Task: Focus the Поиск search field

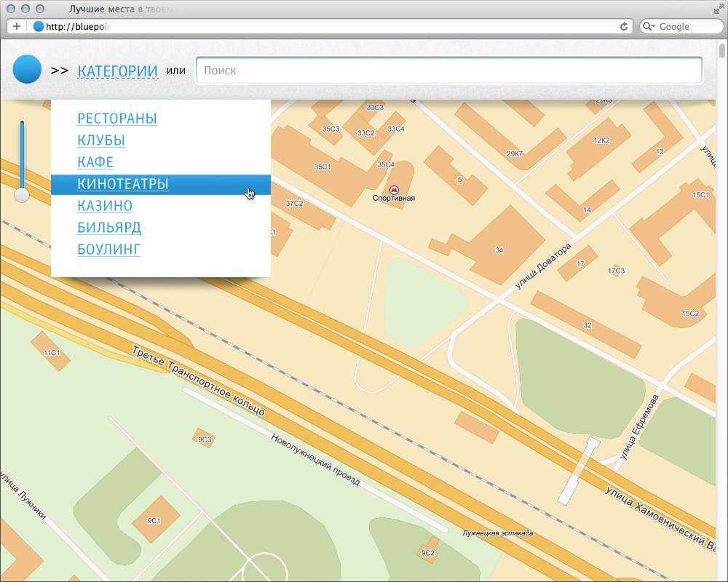Action: (x=448, y=71)
